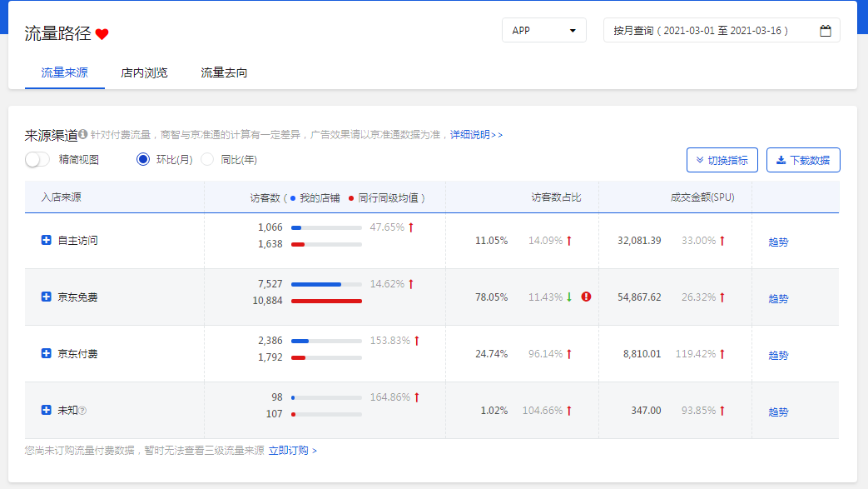Open 趋势 link for 京东付费 row

778,355
